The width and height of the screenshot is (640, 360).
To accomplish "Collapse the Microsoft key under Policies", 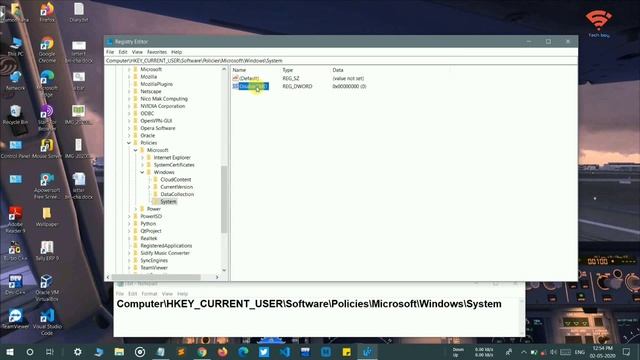I will [136, 150].
